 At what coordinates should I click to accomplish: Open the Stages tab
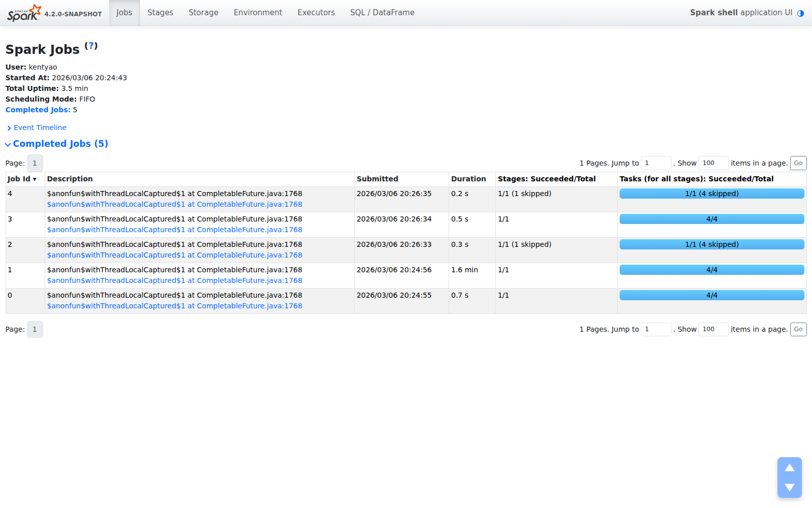160,13
